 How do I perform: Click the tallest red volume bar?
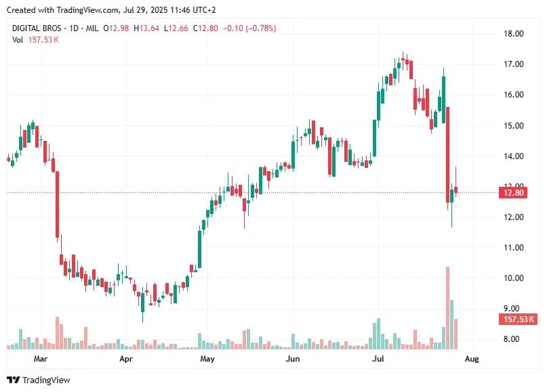click(x=447, y=308)
